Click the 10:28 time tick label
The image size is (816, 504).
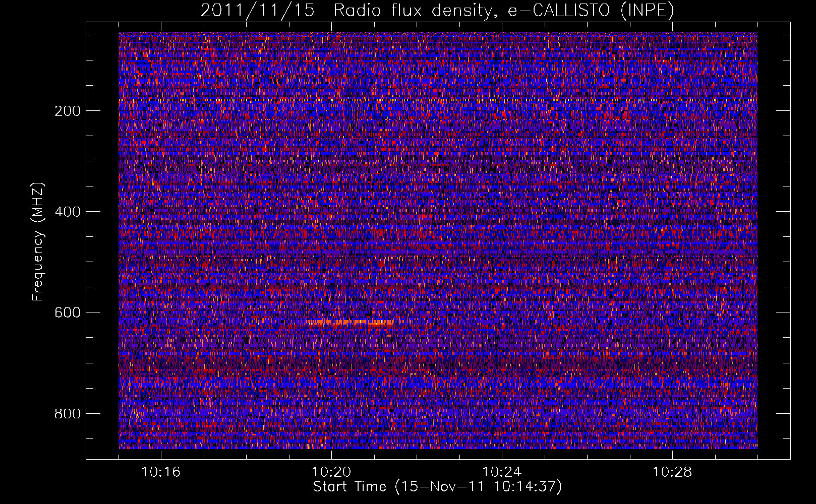(x=672, y=472)
